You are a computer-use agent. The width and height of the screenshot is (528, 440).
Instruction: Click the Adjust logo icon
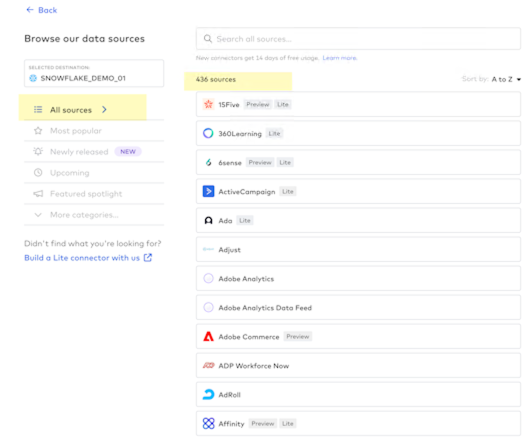tap(208, 249)
